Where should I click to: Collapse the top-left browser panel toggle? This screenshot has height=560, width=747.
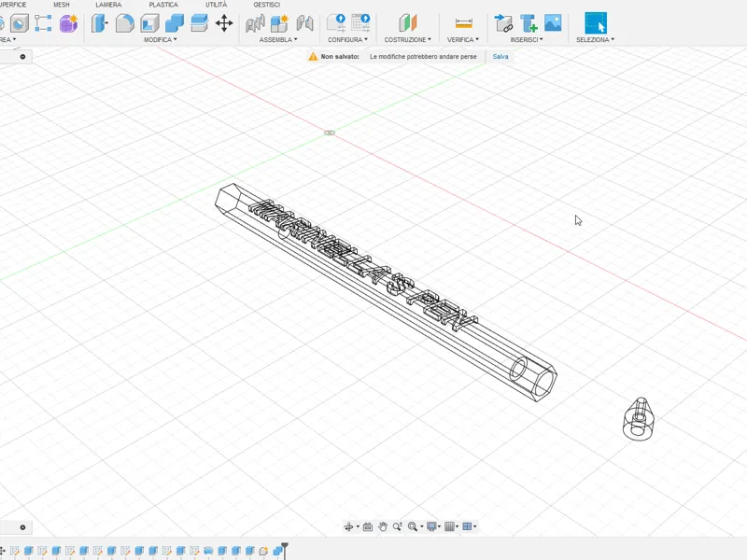(22, 57)
